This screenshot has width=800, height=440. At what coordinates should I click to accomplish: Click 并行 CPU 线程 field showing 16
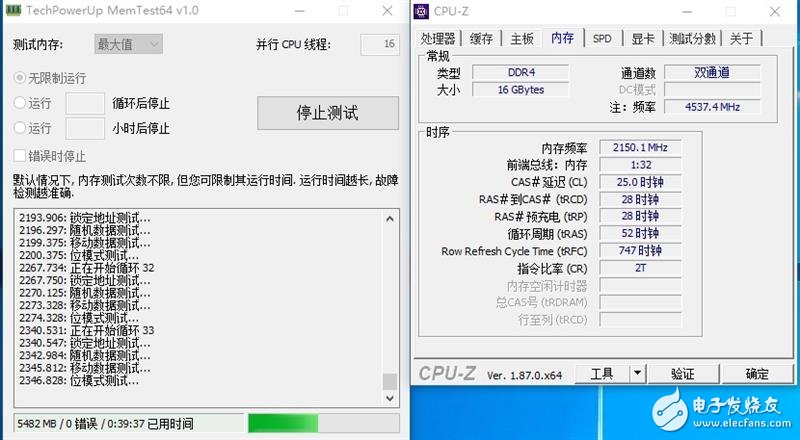[380, 44]
